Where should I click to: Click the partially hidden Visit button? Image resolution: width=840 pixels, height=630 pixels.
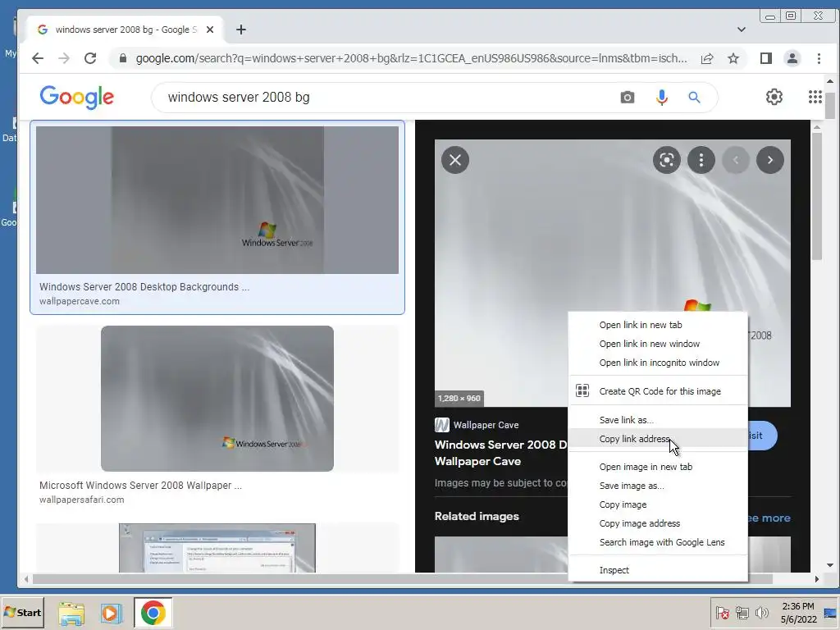(762, 436)
